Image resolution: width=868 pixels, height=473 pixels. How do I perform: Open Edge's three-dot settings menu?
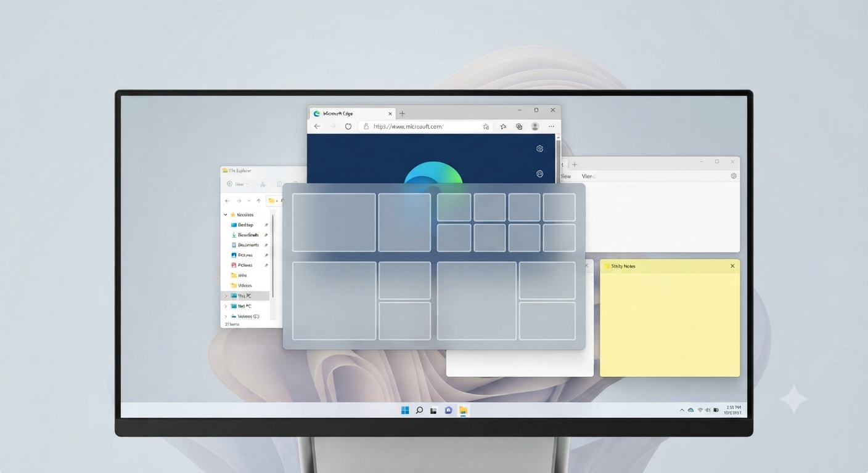[x=551, y=126]
